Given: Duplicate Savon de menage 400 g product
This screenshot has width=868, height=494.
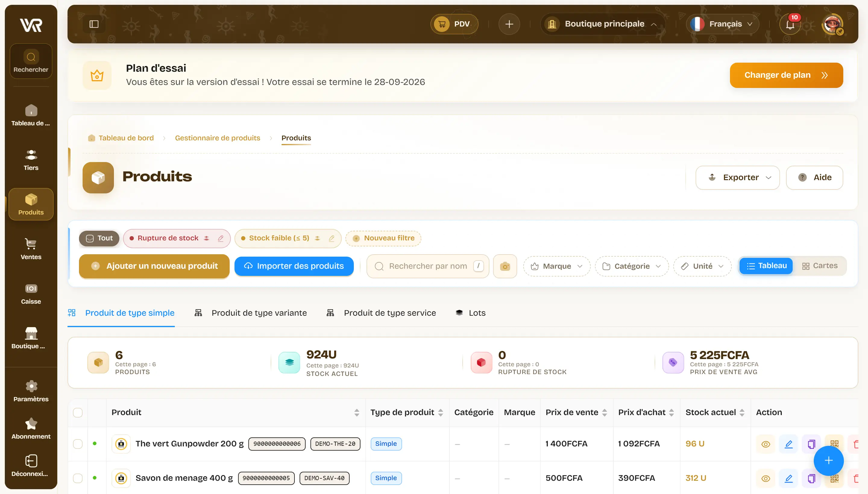Looking at the screenshot, I should (x=811, y=478).
